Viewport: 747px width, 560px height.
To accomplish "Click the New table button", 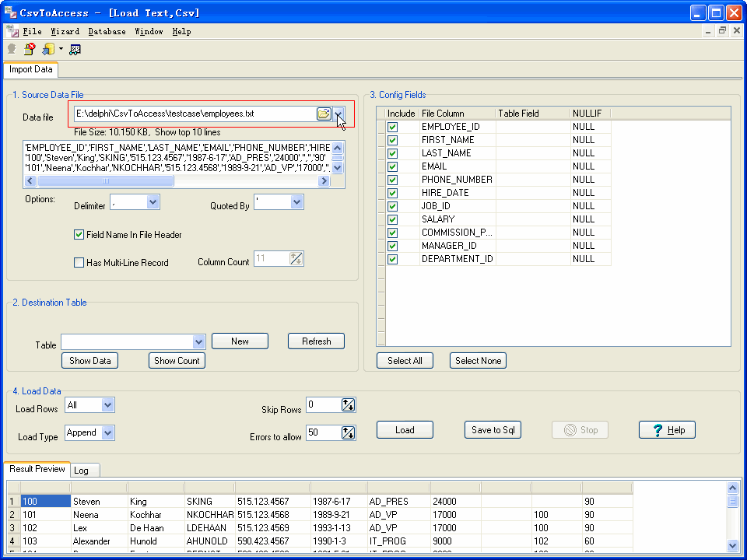I will click(x=240, y=341).
